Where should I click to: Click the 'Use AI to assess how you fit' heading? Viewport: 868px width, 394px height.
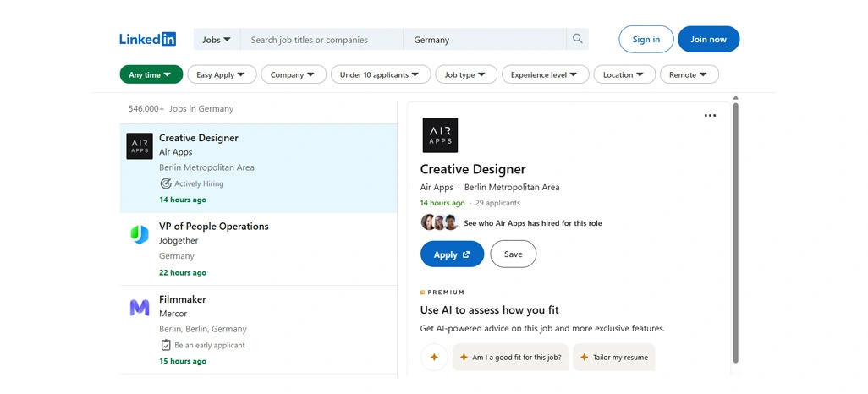(489, 310)
